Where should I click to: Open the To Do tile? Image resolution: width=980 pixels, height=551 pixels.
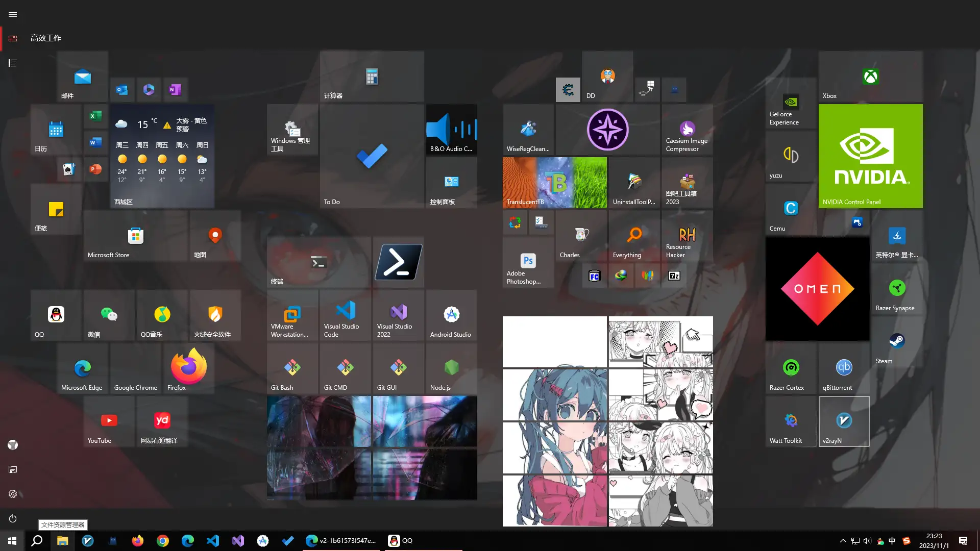[372, 156]
